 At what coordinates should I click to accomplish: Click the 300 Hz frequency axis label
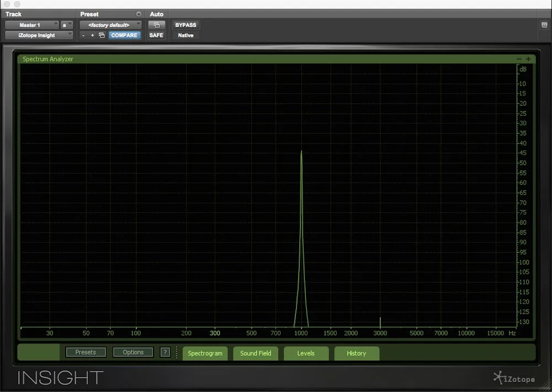pos(215,333)
